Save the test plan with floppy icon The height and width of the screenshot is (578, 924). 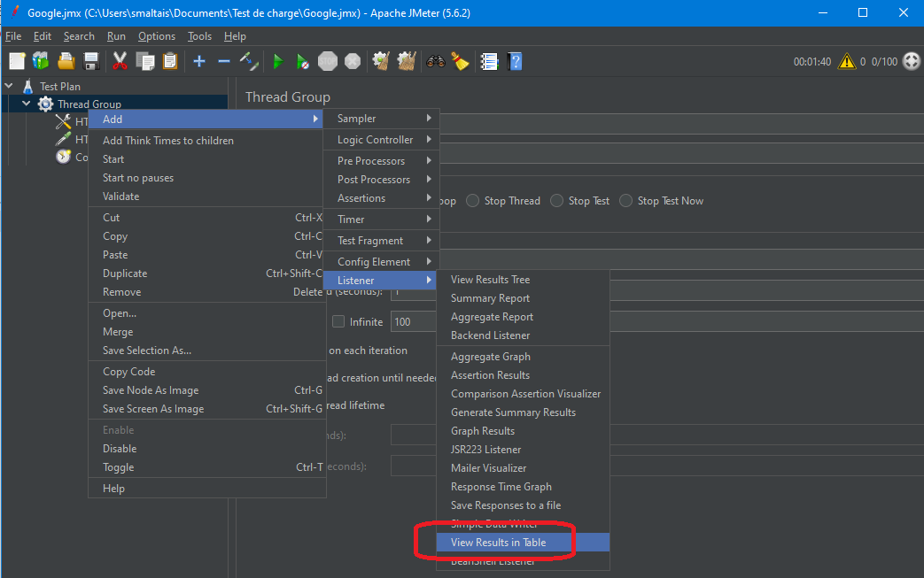90,61
